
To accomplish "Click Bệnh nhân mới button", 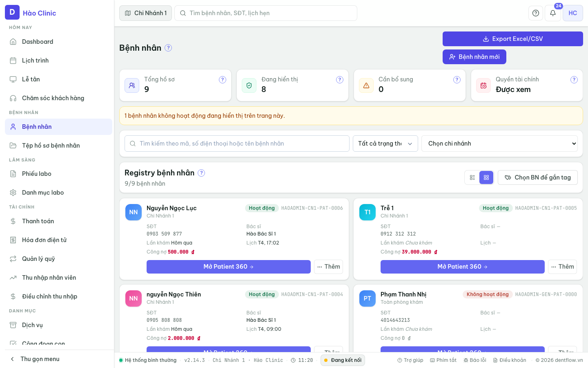I will tap(474, 57).
